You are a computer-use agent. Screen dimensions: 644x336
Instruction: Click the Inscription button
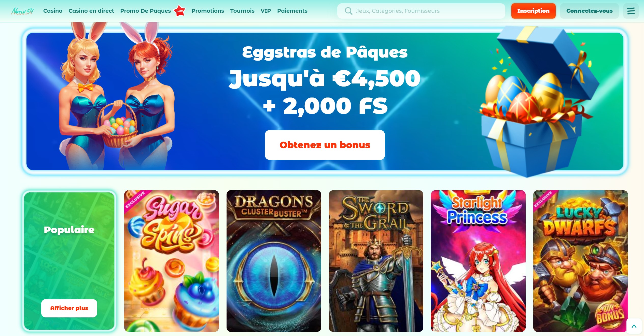[x=533, y=11]
